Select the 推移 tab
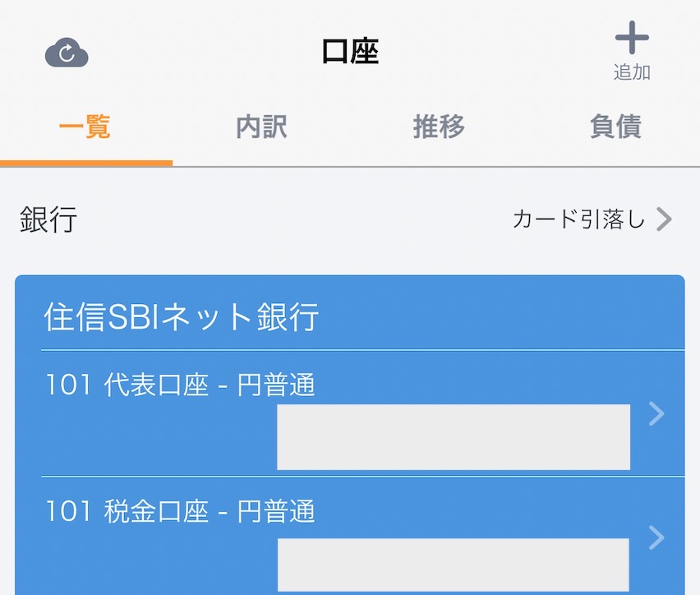Viewport: 700px width, 595px height. click(x=439, y=127)
